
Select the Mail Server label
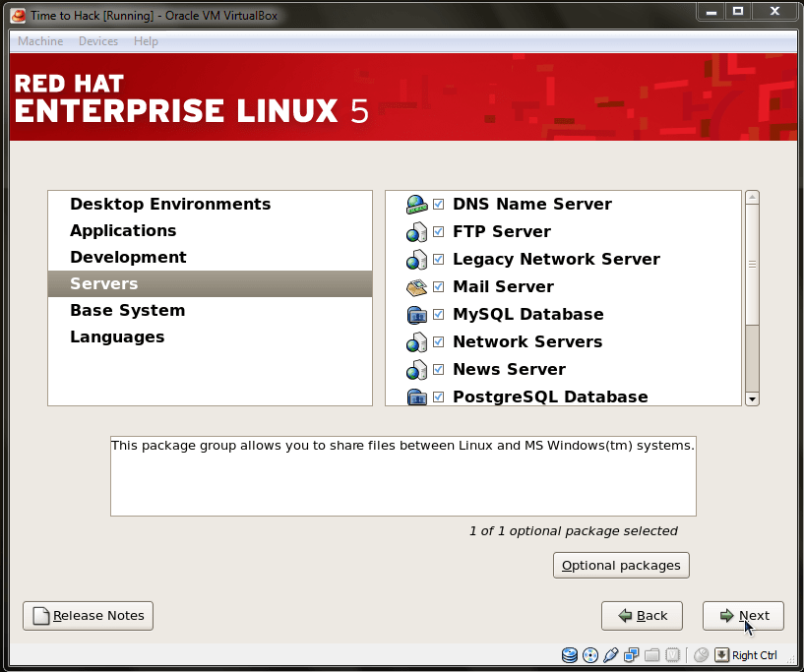(504, 287)
